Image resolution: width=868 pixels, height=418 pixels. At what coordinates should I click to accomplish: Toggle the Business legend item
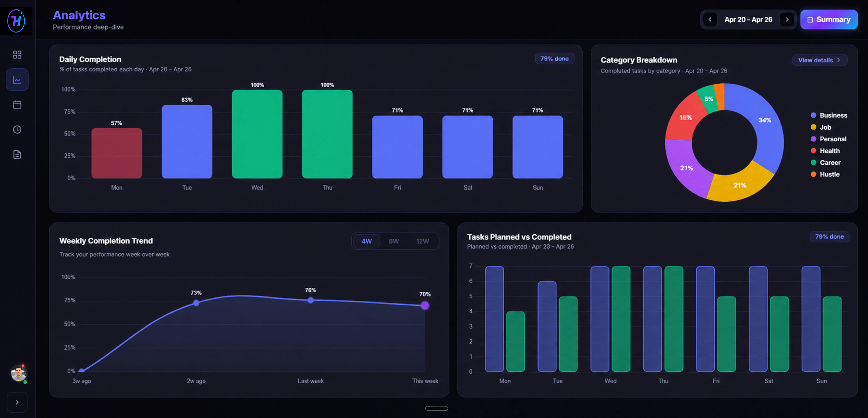(829, 115)
